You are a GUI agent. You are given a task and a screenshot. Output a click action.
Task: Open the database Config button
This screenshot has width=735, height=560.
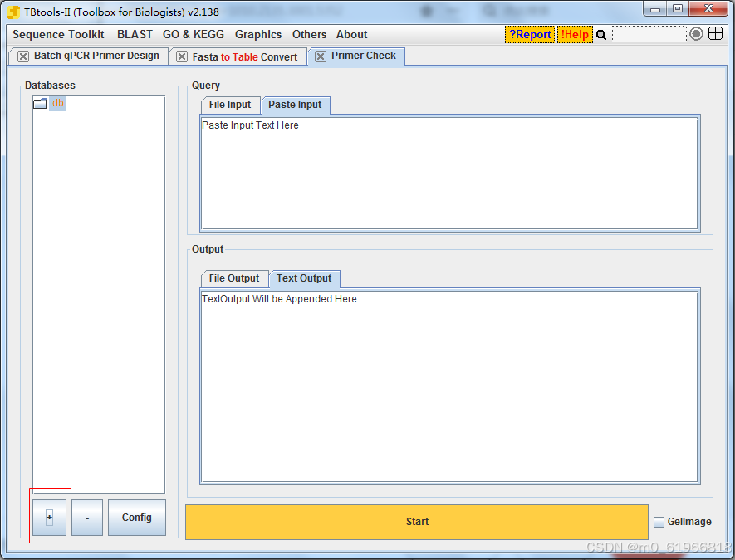[137, 518]
